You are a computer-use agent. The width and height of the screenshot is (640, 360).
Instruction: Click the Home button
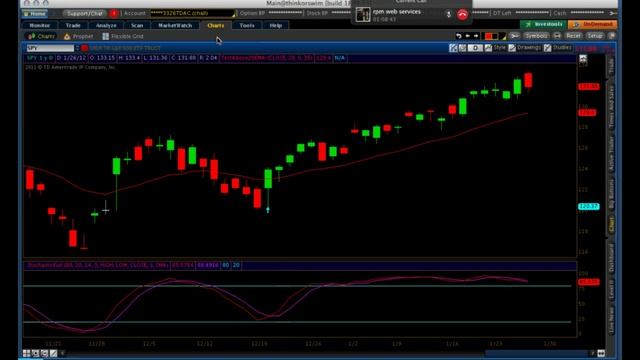[x=36, y=13]
